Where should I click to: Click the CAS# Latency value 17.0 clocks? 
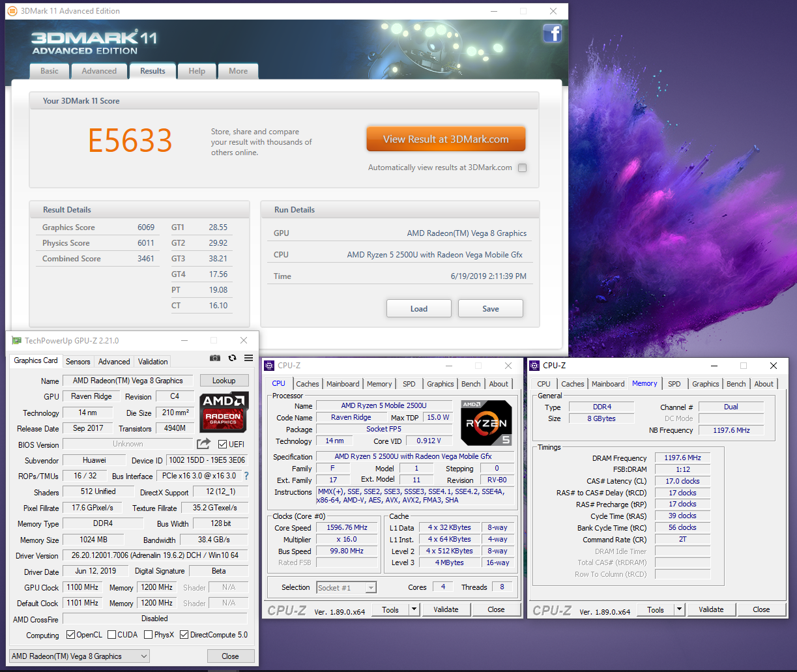point(682,481)
